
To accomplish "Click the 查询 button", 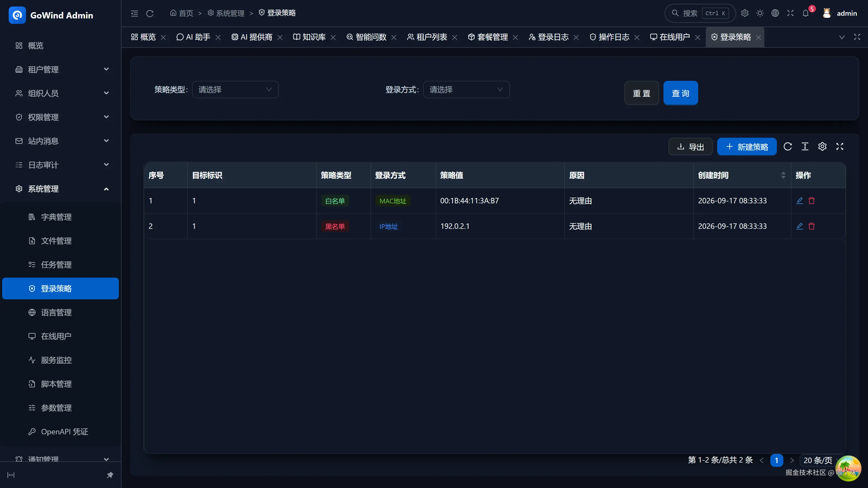I will (681, 93).
